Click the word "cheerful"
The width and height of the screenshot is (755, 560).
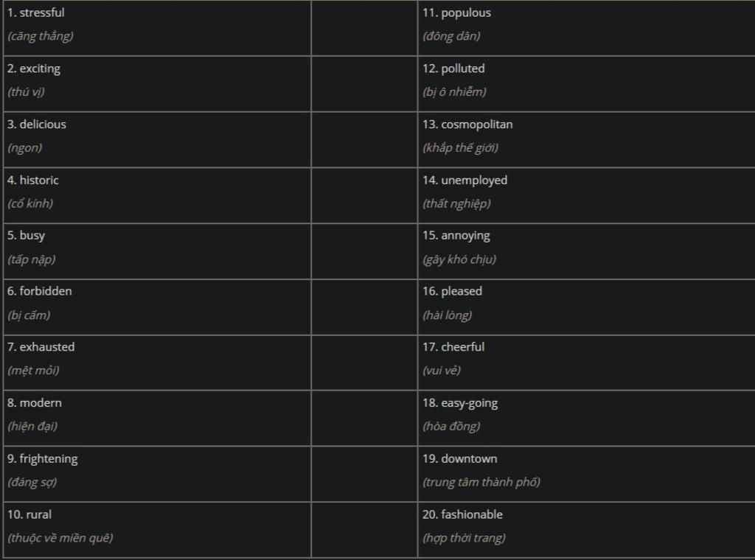tap(463, 347)
